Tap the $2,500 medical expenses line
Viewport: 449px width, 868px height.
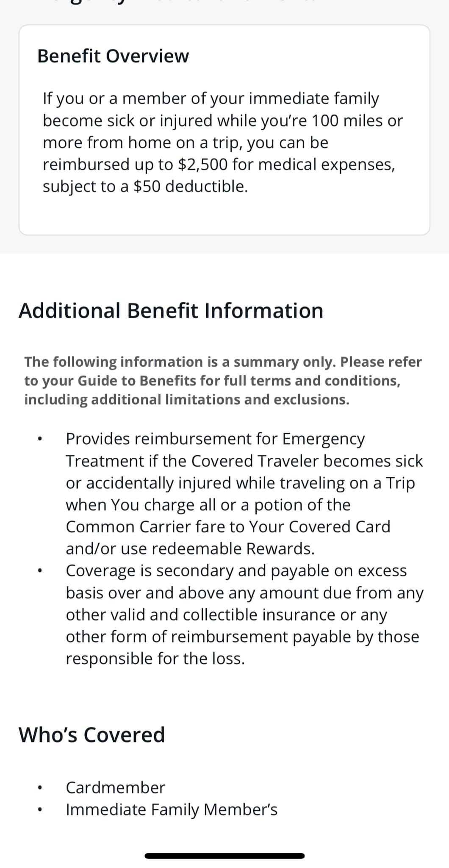pos(219,164)
